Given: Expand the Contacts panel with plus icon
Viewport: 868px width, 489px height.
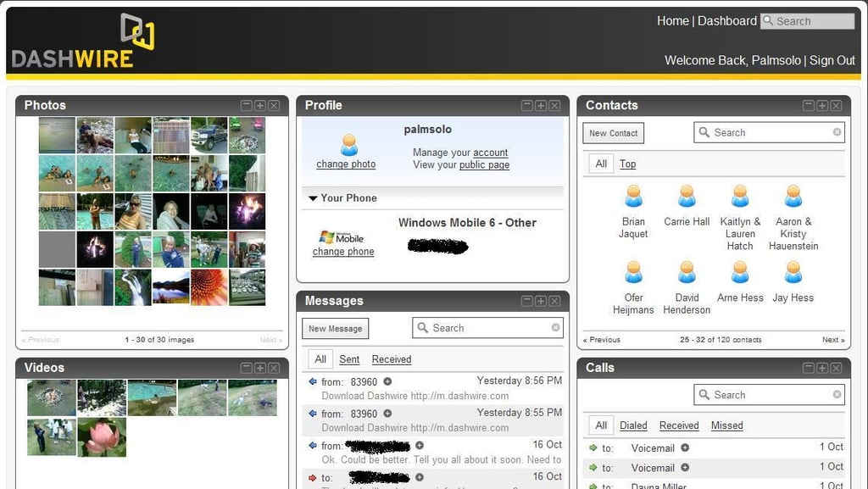Looking at the screenshot, I should point(822,105).
